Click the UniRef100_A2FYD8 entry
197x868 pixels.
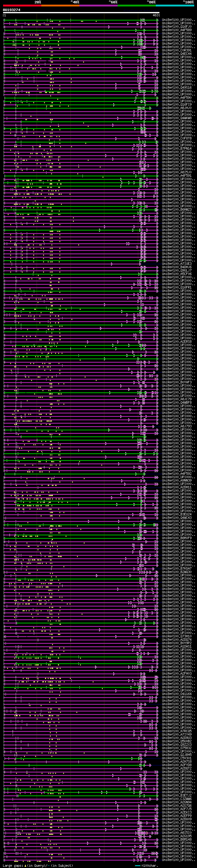pyautogui.click(x=176, y=765)
